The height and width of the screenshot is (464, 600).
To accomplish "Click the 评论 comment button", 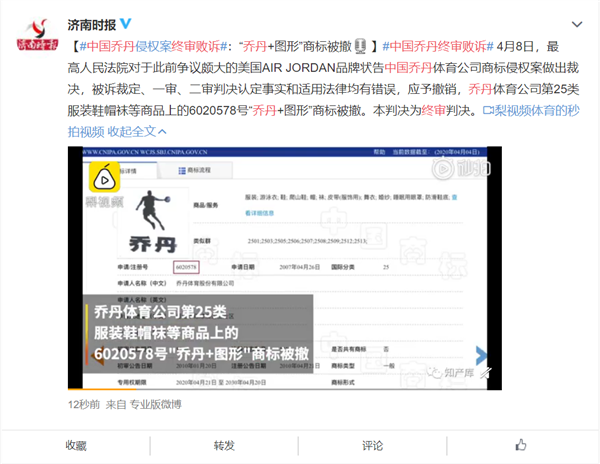I will pyautogui.click(x=373, y=445).
